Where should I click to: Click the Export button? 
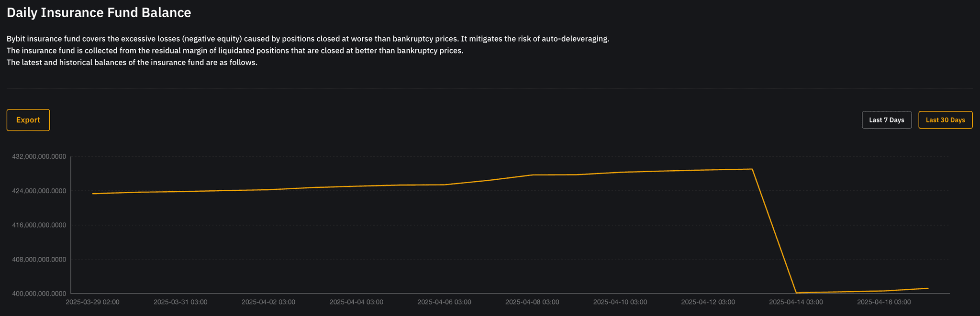pyautogui.click(x=28, y=120)
